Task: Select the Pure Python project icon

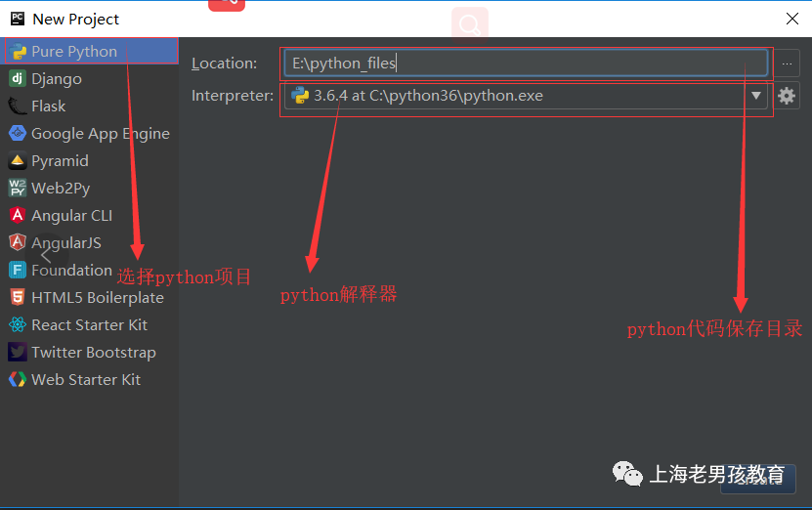Action: click(x=18, y=51)
